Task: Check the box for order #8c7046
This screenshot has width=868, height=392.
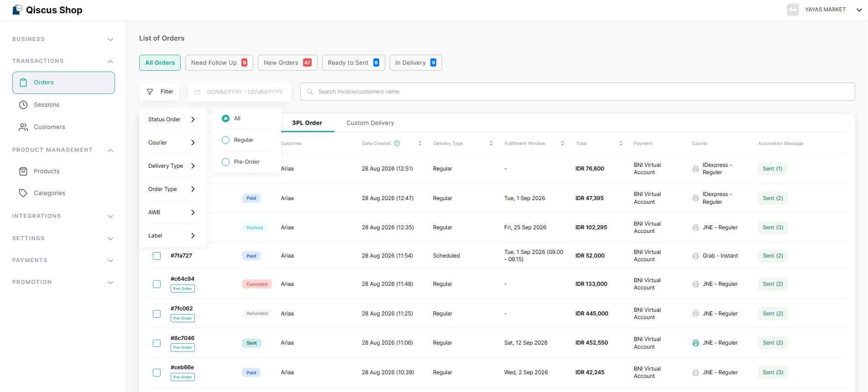Action: (157, 343)
